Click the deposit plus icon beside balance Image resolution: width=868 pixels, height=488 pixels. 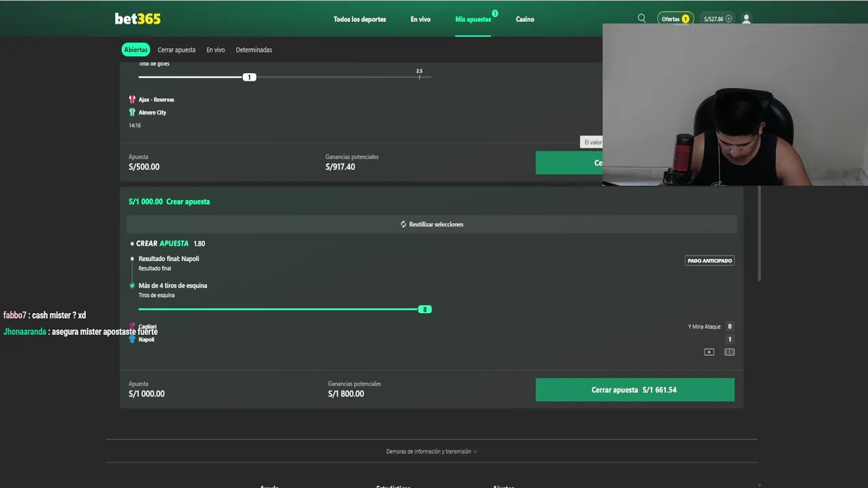tap(729, 19)
